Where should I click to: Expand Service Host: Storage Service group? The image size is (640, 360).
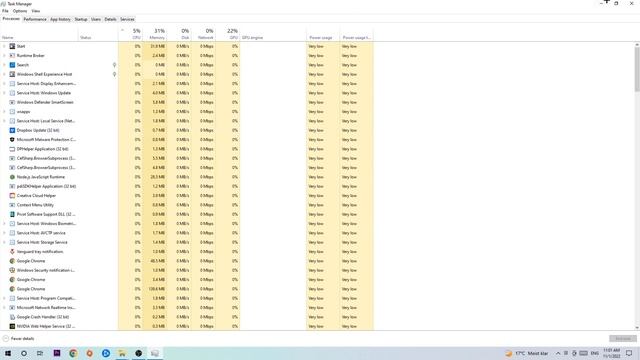coord(4,242)
